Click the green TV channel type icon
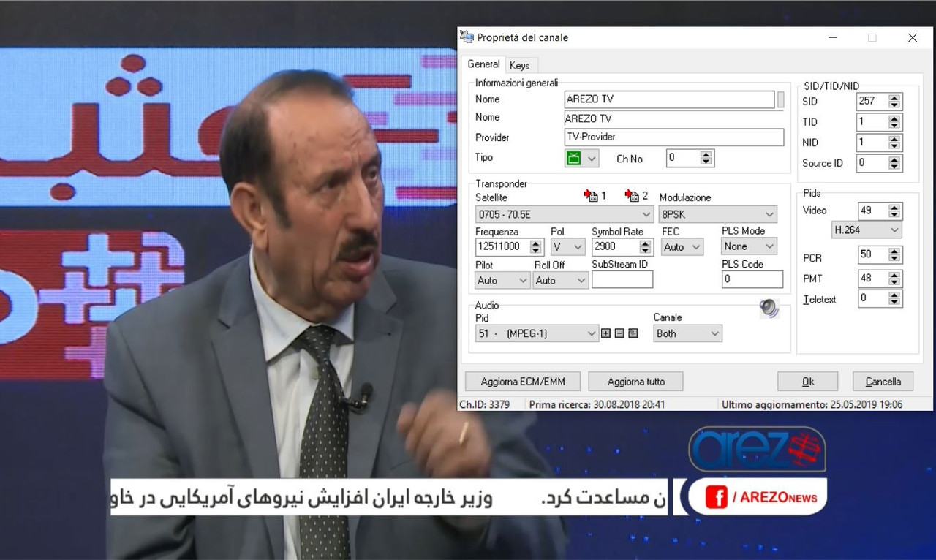Screen dimensions: 936x560 (x=574, y=158)
